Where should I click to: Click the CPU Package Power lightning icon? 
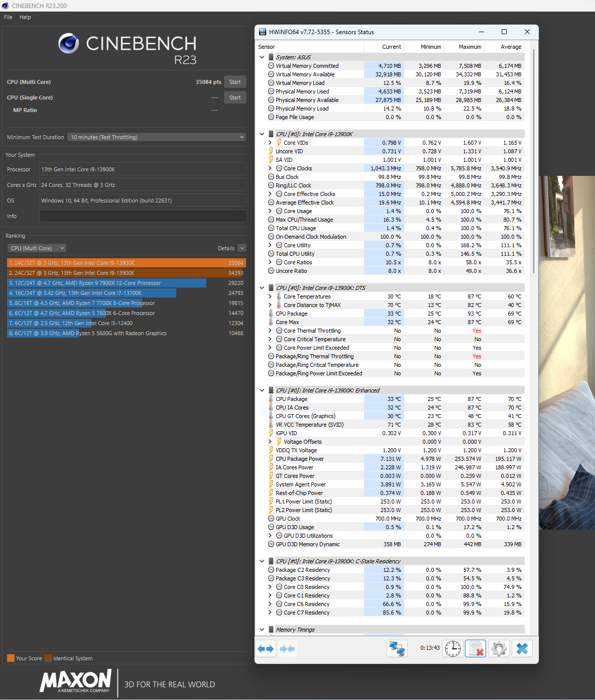271,459
